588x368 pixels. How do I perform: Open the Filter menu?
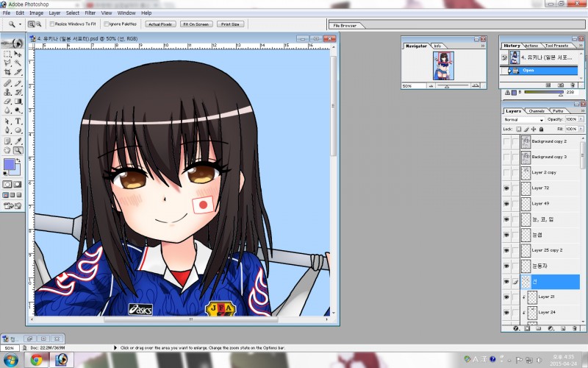[x=90, y=13]
